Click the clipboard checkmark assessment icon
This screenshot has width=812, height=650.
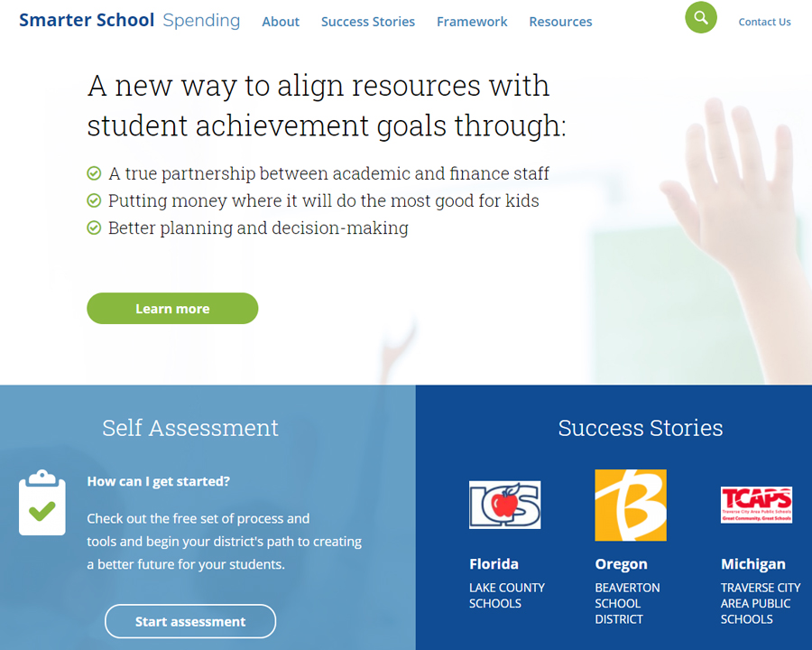point(42,503)
